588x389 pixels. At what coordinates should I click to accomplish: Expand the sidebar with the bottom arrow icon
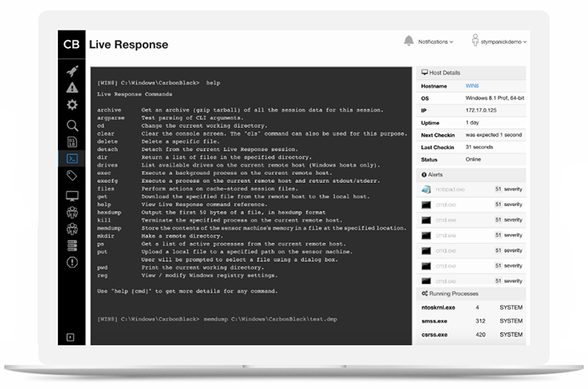pyautogui.click(x=70, y=337)
